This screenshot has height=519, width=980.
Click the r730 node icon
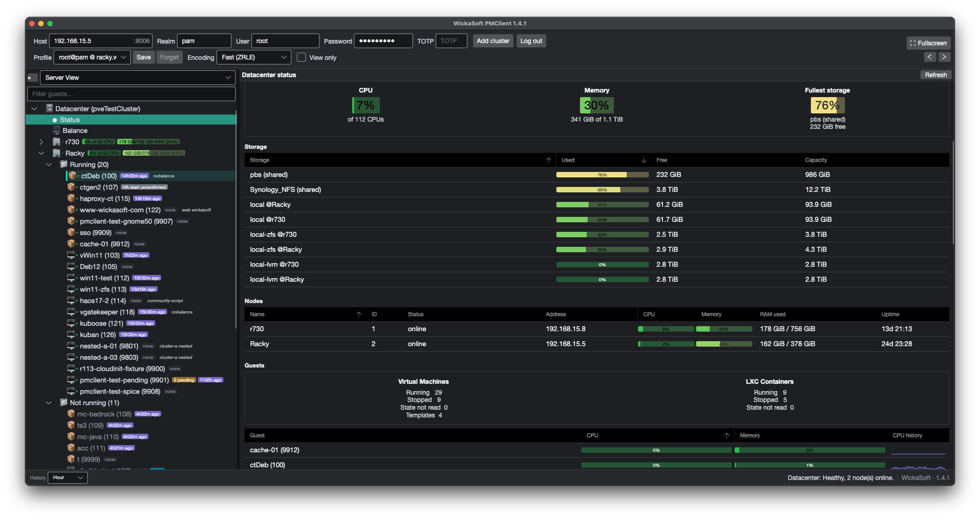(57, 142)
